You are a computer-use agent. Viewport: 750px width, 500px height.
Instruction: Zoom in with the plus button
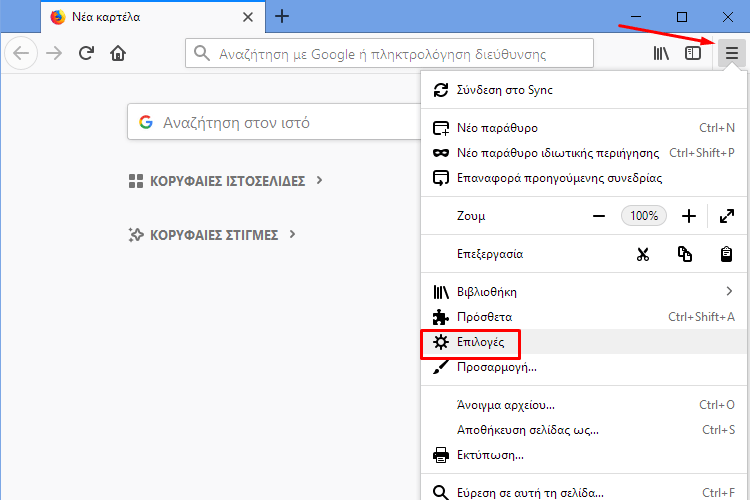[689, 216]
